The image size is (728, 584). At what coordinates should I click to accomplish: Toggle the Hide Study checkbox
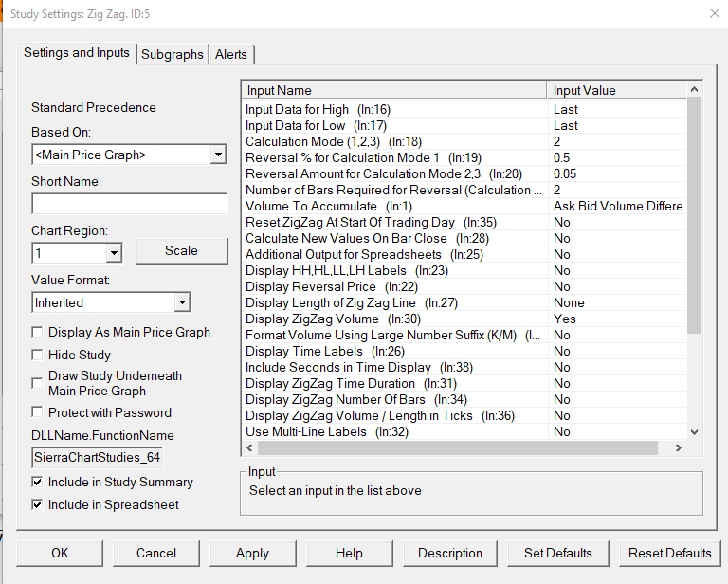[x=38, y=356]
